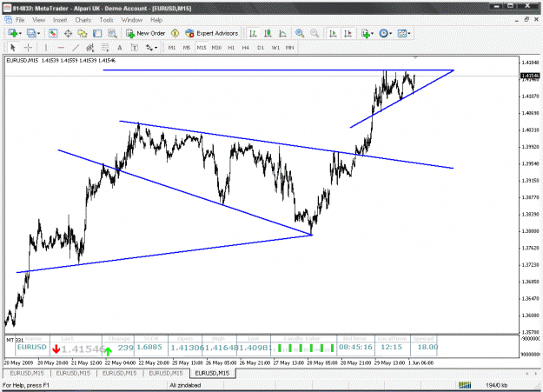Select the Crosshair tool

[x=28, y=48]
